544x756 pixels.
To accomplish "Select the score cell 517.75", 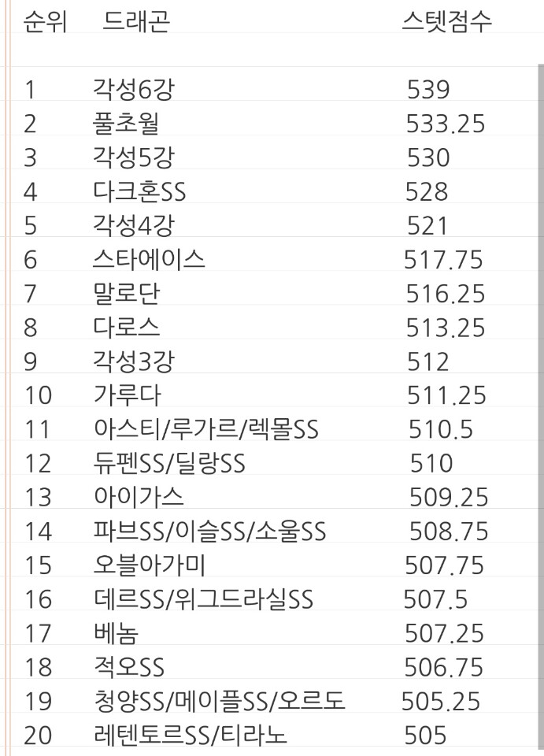I will coord(443,260).
